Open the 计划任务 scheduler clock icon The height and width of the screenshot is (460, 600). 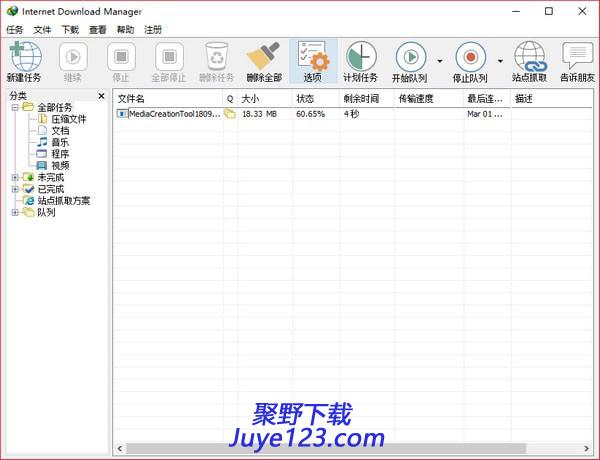pos(361,57)
